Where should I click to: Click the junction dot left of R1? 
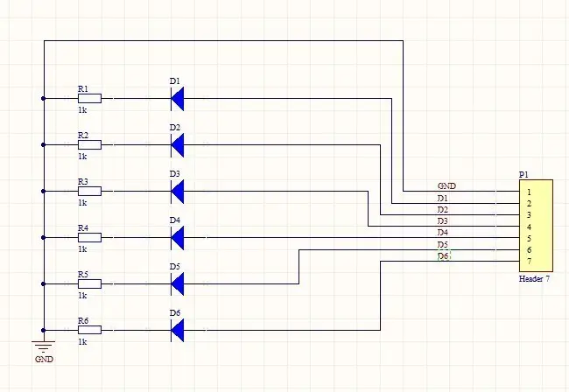coord(44,98)
